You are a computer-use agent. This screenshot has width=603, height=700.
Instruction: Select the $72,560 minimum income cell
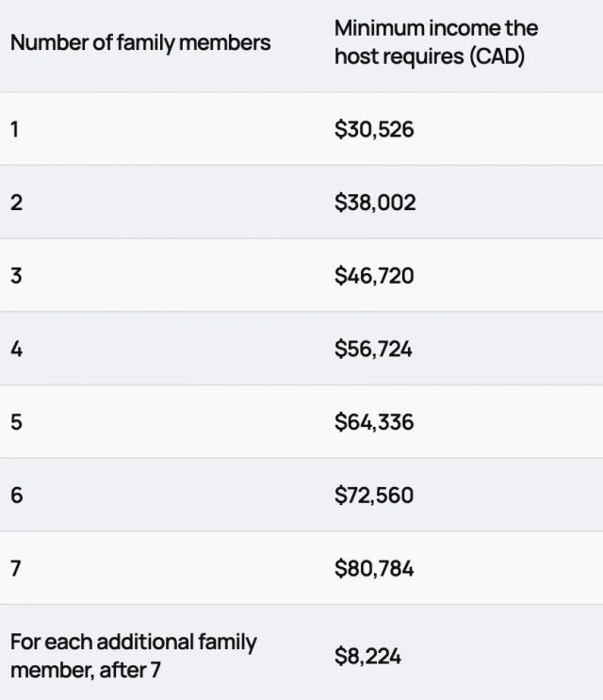coord(374,496)
